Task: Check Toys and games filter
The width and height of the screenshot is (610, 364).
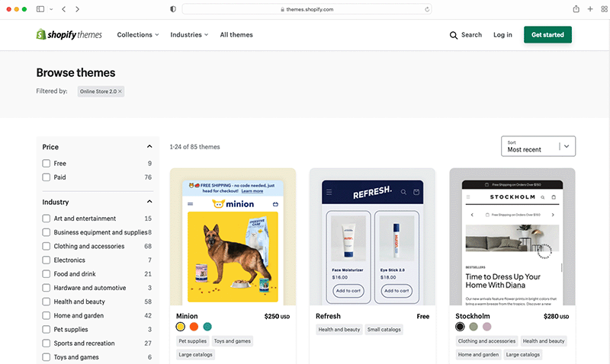Action: [x=47, y=357]
